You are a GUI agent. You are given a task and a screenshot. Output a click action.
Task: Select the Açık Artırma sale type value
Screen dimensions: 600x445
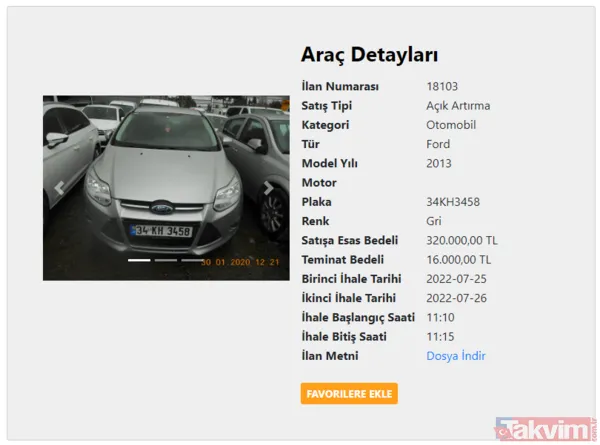458,106
